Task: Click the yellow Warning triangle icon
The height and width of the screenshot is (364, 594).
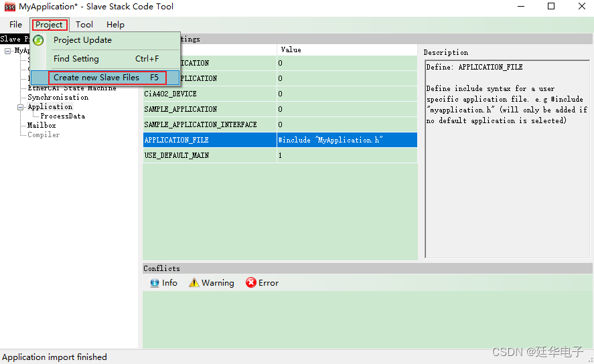Action: (194, 282)
